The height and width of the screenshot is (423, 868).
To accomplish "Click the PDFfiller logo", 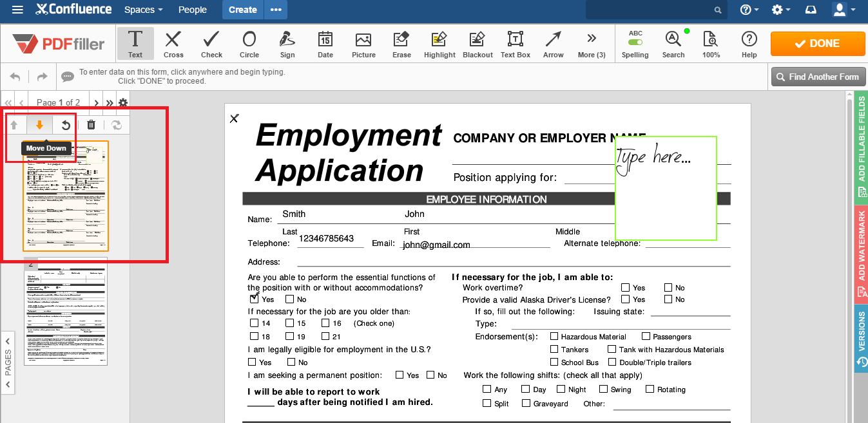I will tap(57, 44).
